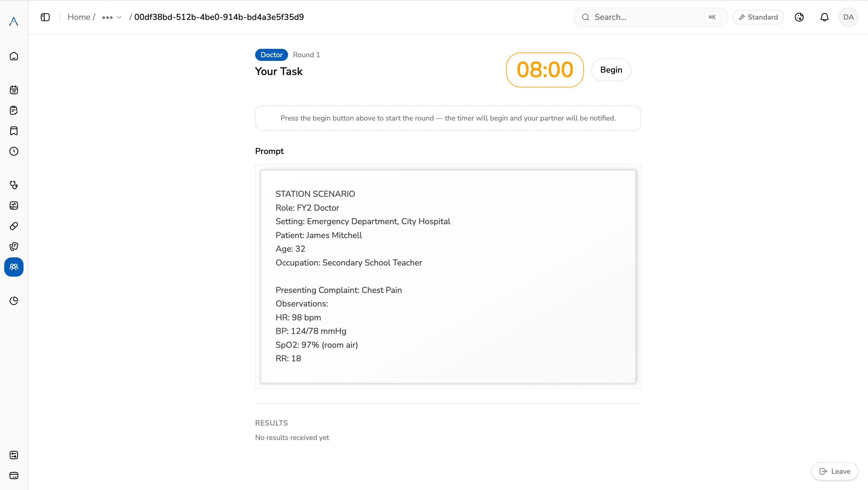This screenshot has width=868, height=490.
Task: Leave the session
Action: [x=835, y=472]
